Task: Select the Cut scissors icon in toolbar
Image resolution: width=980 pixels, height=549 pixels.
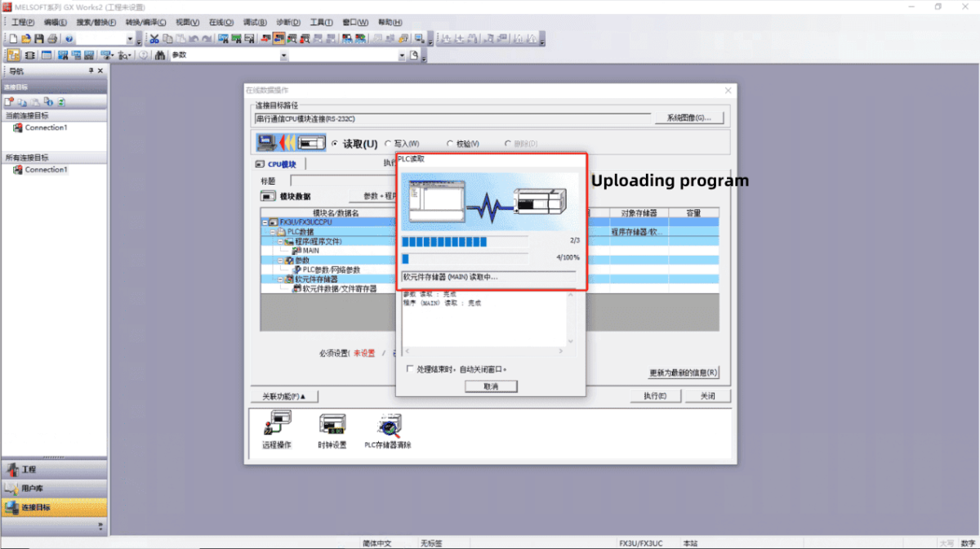Action: point(154,38)
